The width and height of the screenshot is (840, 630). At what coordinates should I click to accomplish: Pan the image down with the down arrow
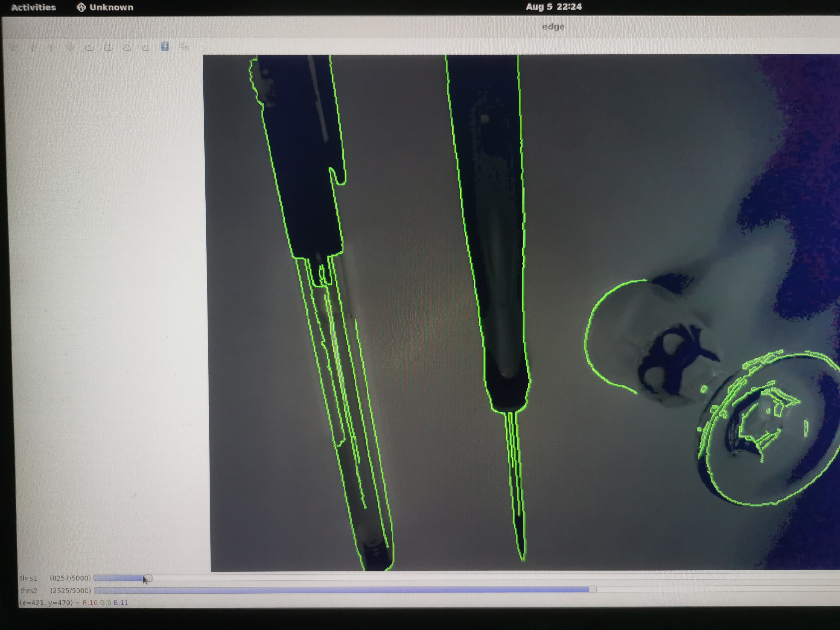coord(70,47)
